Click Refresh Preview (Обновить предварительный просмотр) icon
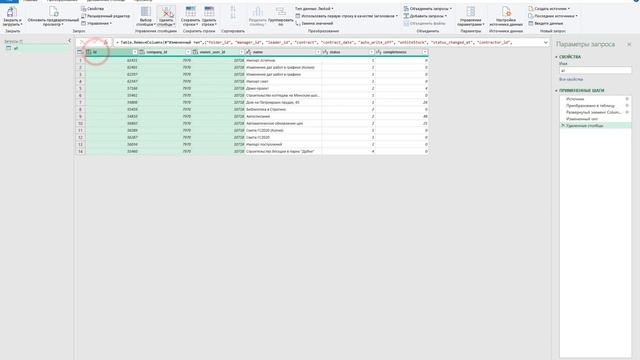Image resolution: width=640 pixels, height=360 pixels. tap(53, 12)
